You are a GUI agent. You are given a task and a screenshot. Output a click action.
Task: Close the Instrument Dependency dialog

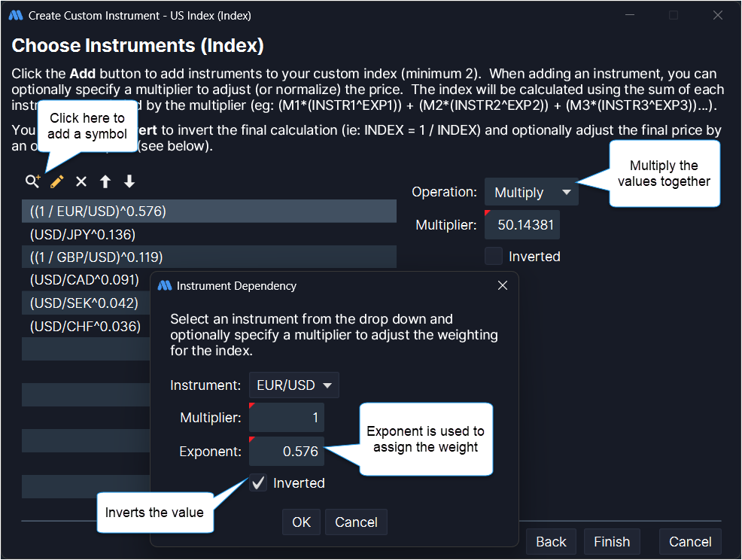[503, 285]
